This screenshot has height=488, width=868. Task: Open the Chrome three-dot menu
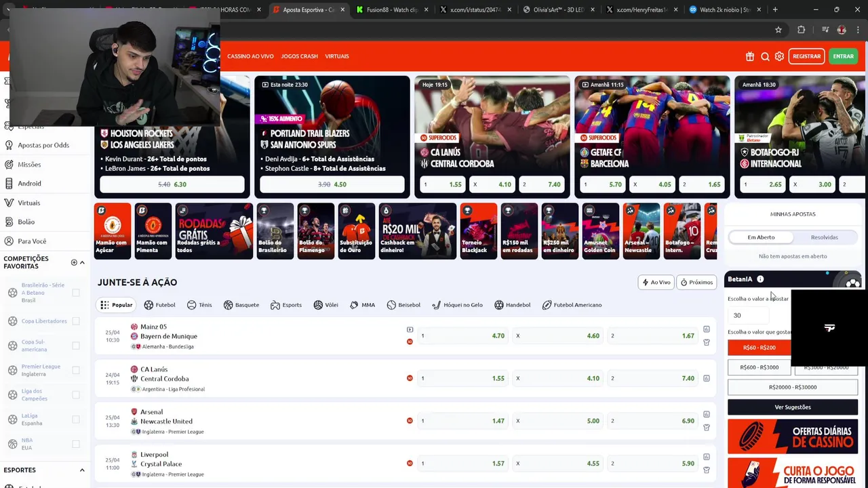[x=857, y=30]
